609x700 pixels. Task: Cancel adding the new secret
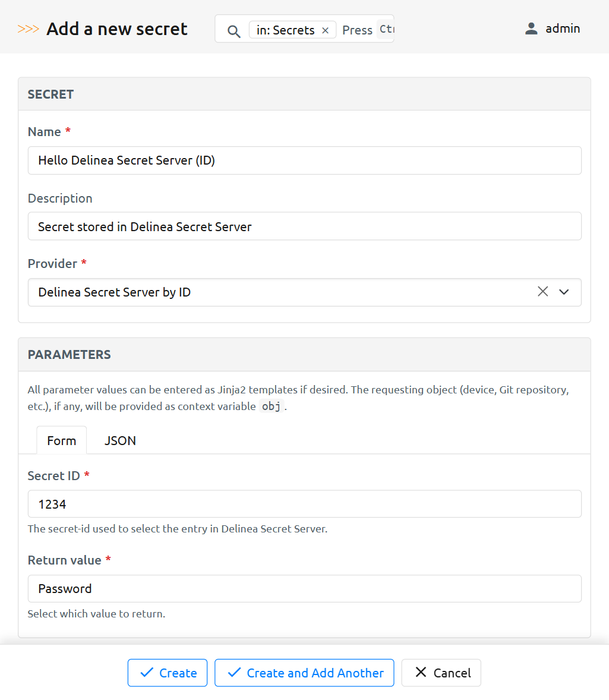click(x=441, y=673)
